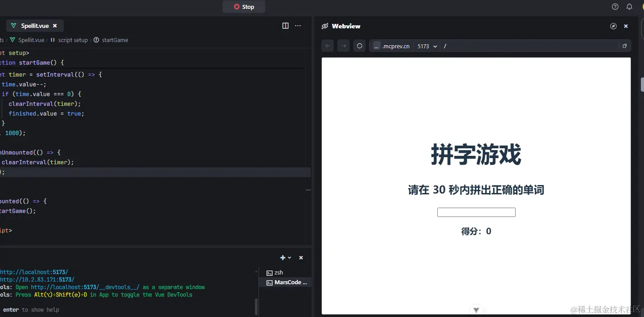Click the 请在 30 秒内拼出正确的单词 subtitle

(476, 190)
